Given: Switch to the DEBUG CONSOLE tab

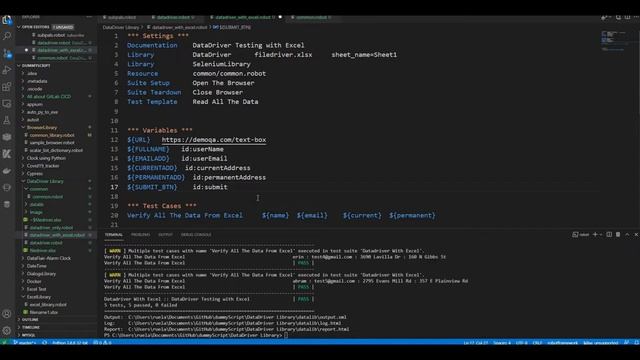Looking at the screenshot, I should click(x=196, y=235).
